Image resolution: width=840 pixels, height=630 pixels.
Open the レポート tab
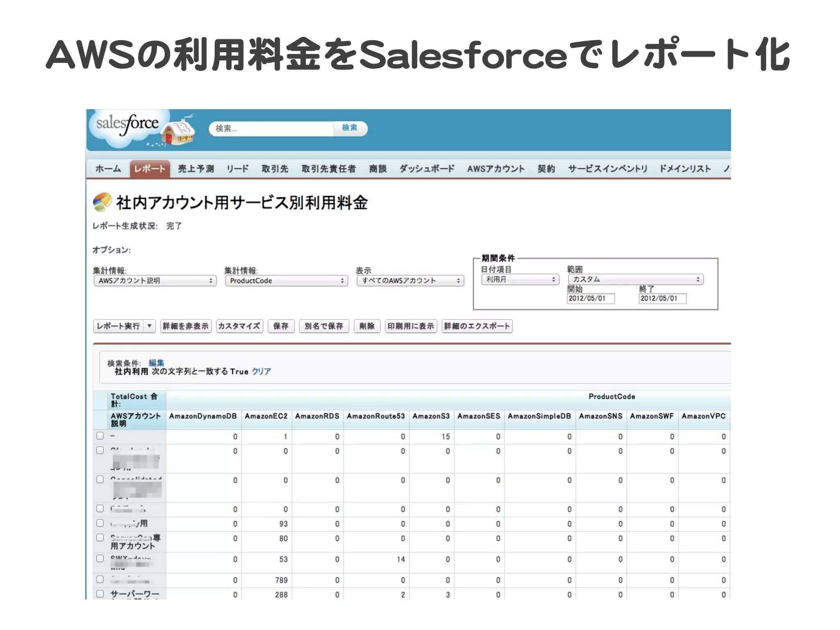(150, 169)
